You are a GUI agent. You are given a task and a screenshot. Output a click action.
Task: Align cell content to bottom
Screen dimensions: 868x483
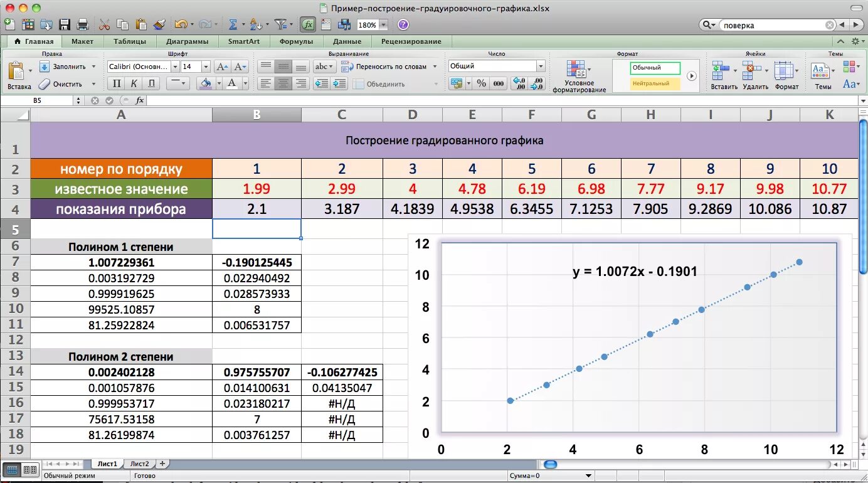click(x=301, y=66)
